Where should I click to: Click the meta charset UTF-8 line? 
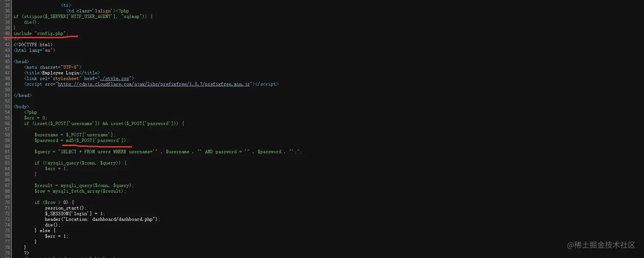(53, 67)
